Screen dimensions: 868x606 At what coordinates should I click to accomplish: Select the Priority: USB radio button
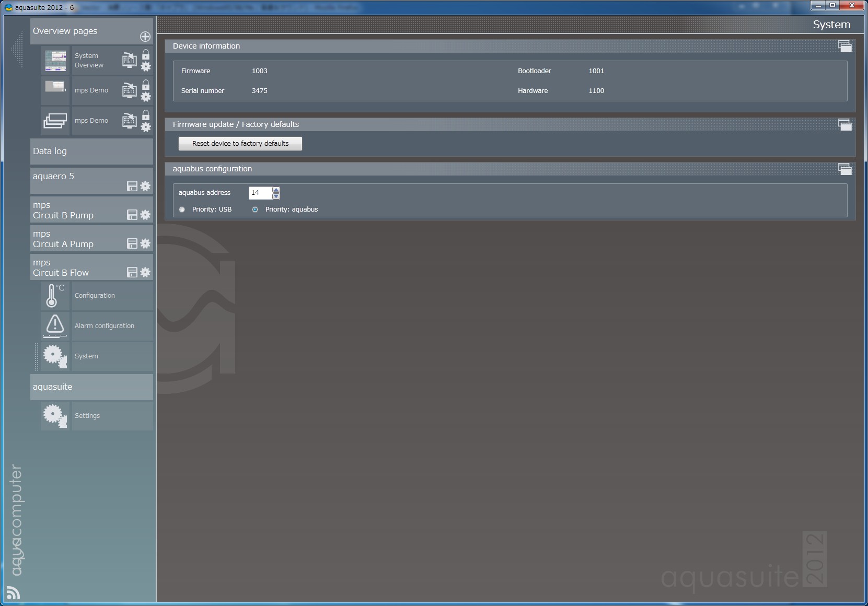pyautogui.click(x=182, y=209)
